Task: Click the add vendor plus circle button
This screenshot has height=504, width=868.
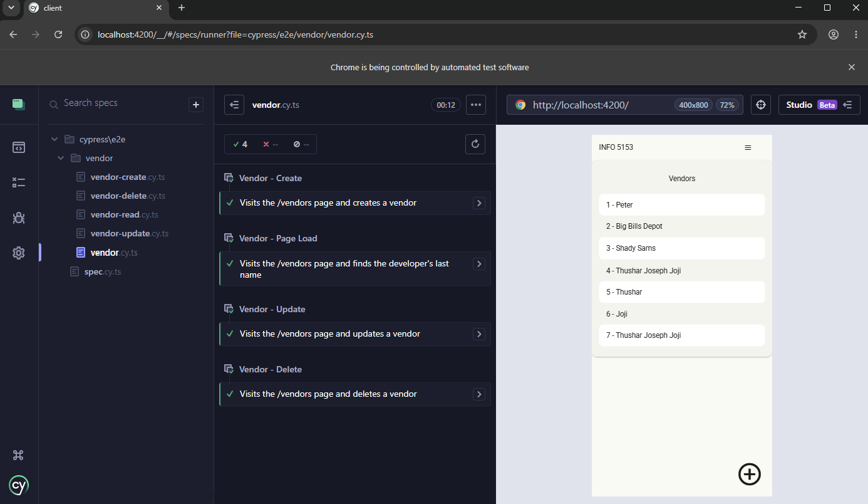Action: (750, 474)
